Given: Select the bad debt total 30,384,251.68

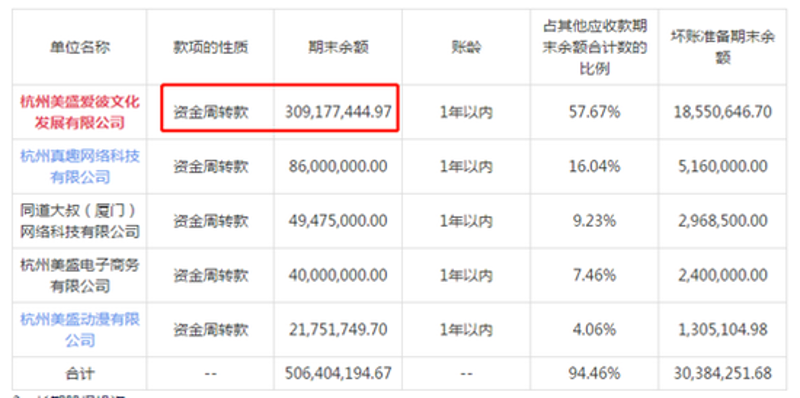Looking at the screenshot, I should click(722, 373).
